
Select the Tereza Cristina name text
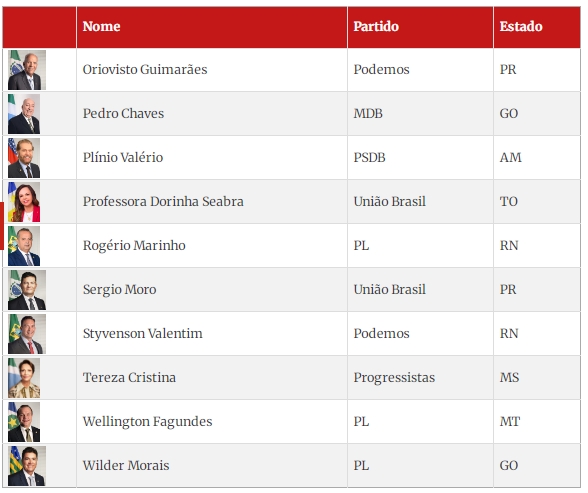129,378
